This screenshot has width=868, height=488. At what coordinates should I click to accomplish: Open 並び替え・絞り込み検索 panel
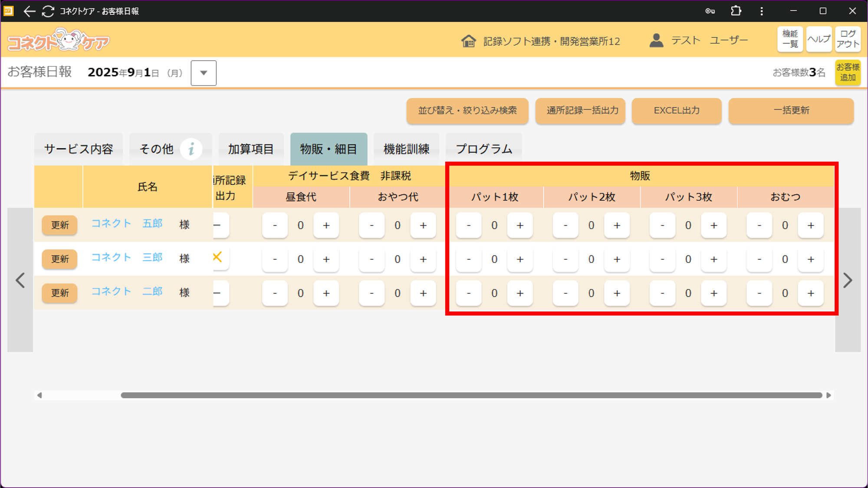point(467,111)
